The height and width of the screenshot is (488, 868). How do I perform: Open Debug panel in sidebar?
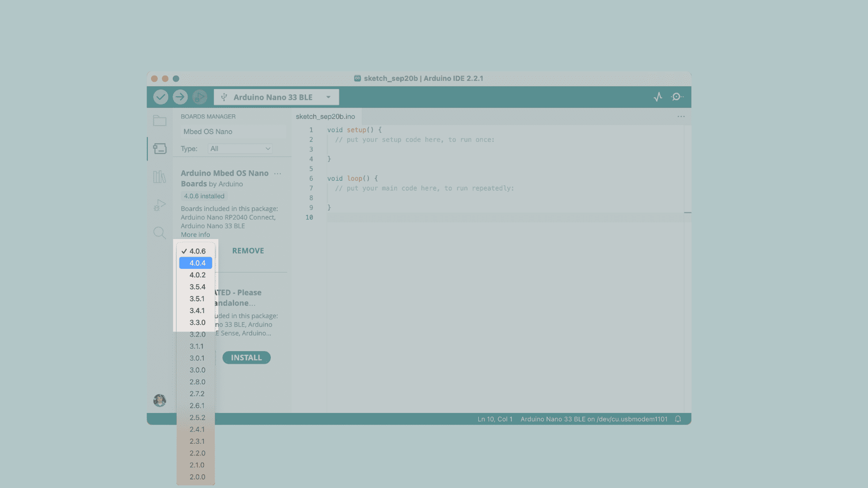(x=160, y=205)
